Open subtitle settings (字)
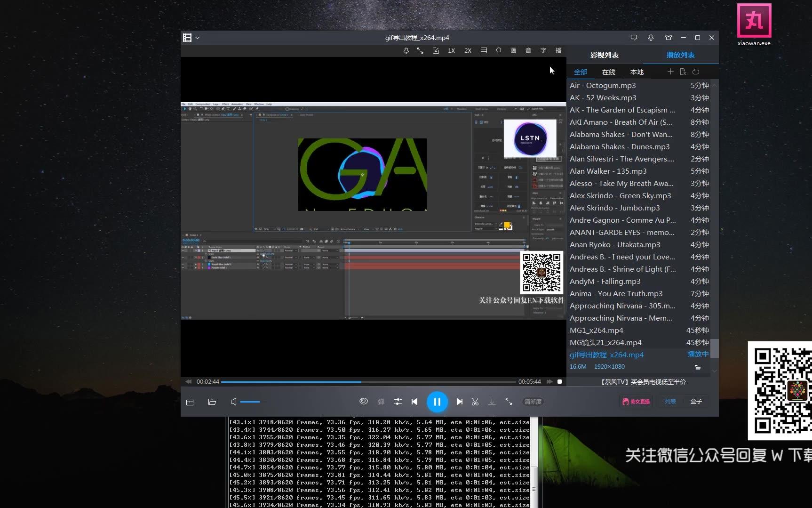 (543, 51)
